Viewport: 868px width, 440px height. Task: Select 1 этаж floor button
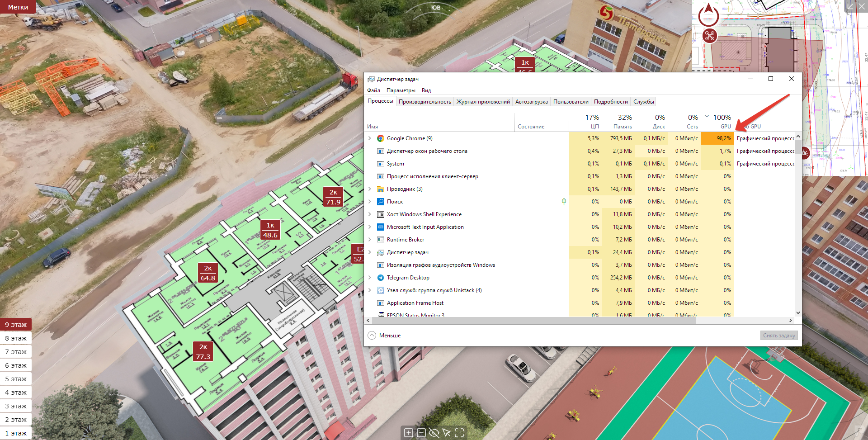[16, 433]
